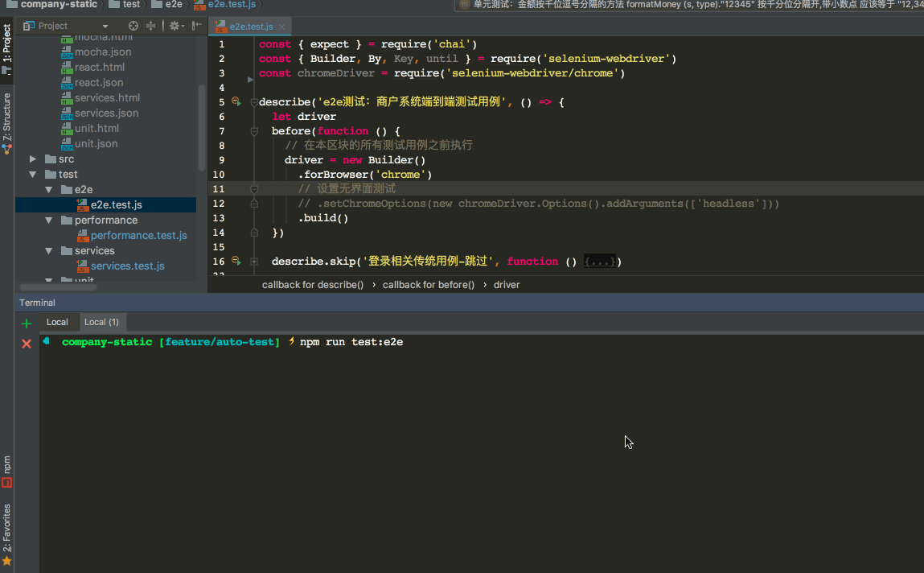Close the terminal session with red X
The image size is (924, 573).
(x=27, y=344)
